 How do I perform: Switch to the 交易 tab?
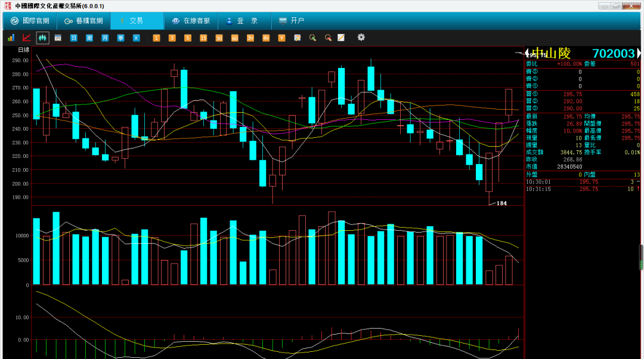137,20
